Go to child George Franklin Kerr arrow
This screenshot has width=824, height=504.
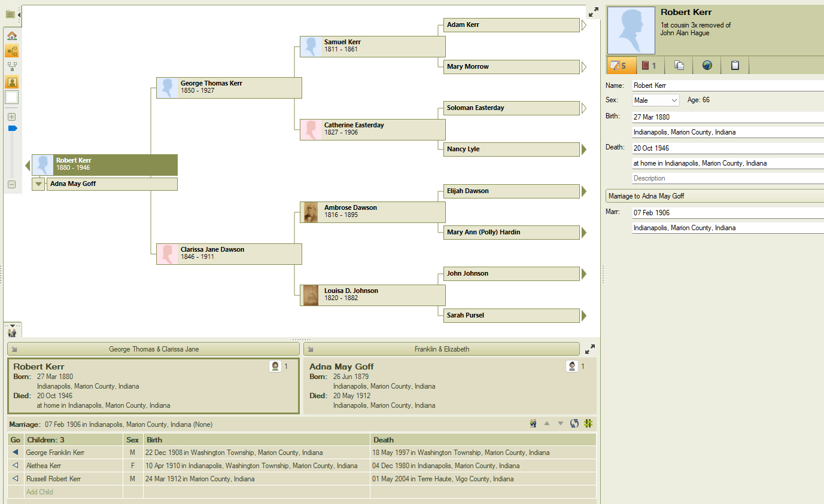16,453
